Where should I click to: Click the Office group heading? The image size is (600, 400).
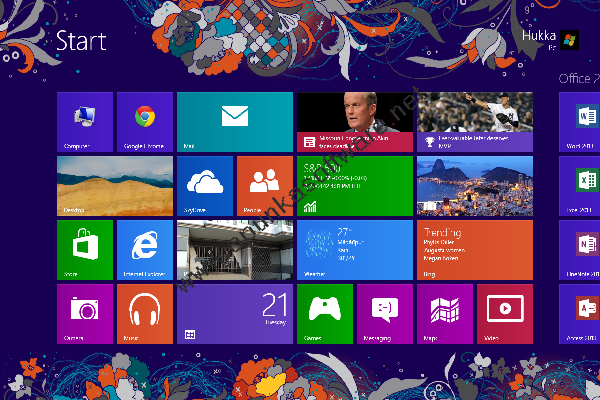[x=579, y=79]
